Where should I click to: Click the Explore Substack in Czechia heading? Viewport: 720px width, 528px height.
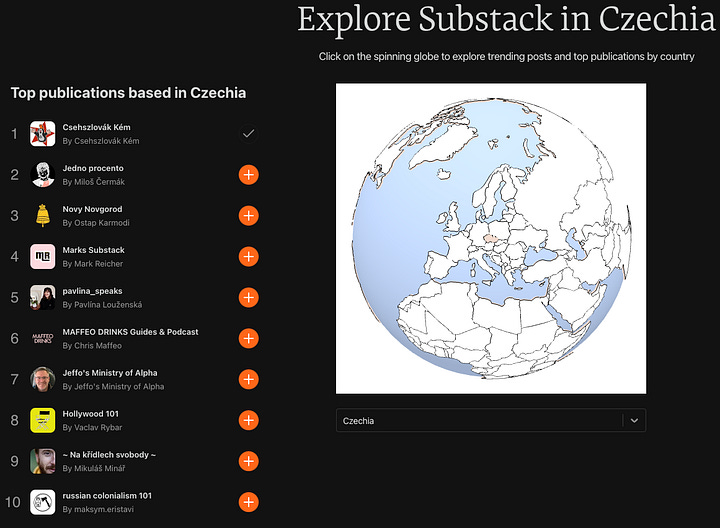coord(506,19)
